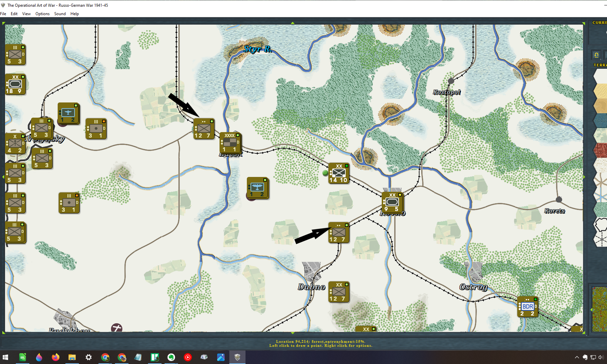Select the X 4-2 unit counter

(15, 144)
